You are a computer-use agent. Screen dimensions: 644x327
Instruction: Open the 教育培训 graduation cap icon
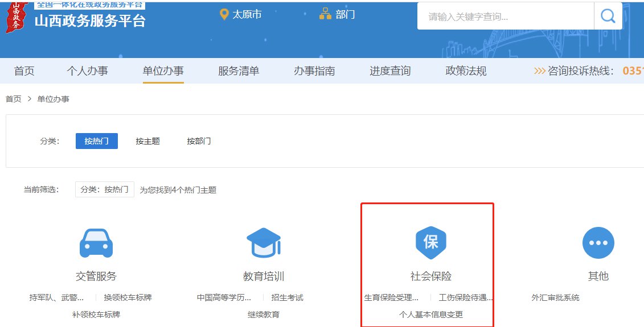tap(263, 243)
